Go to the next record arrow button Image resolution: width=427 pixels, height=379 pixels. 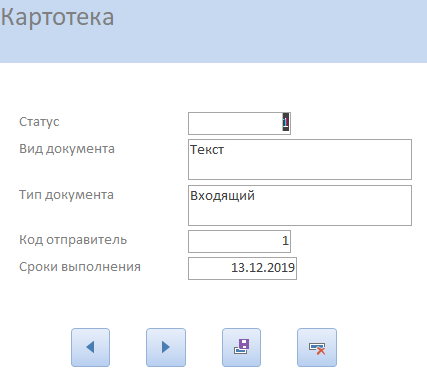166,347
